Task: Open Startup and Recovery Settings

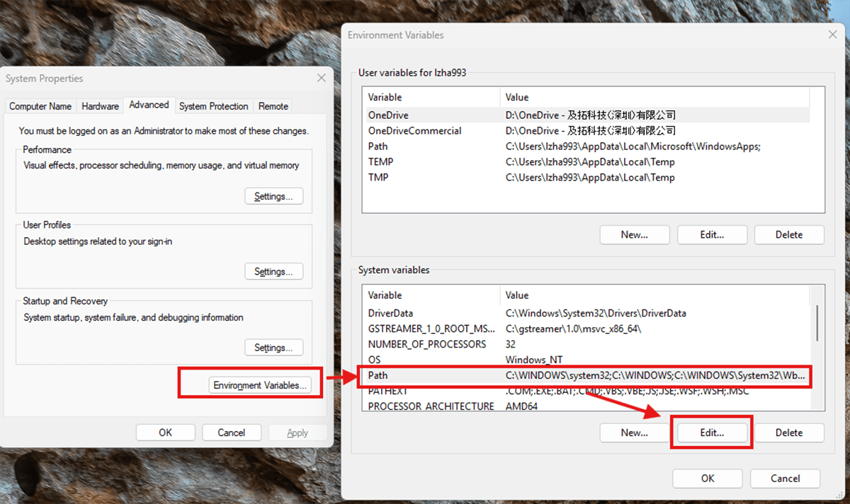Action: 273,348
